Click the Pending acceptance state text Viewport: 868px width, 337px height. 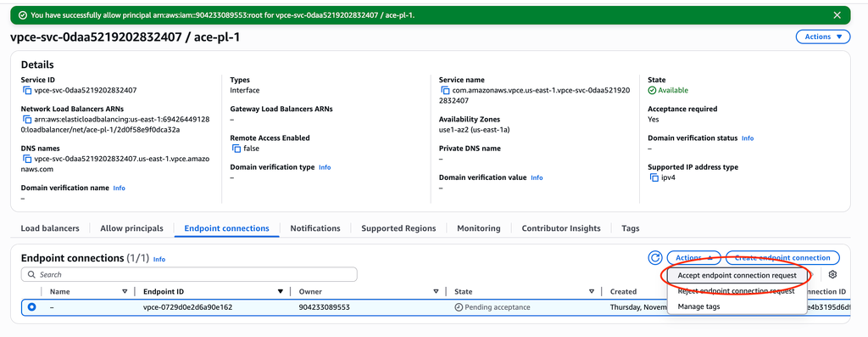coord(497,307)
